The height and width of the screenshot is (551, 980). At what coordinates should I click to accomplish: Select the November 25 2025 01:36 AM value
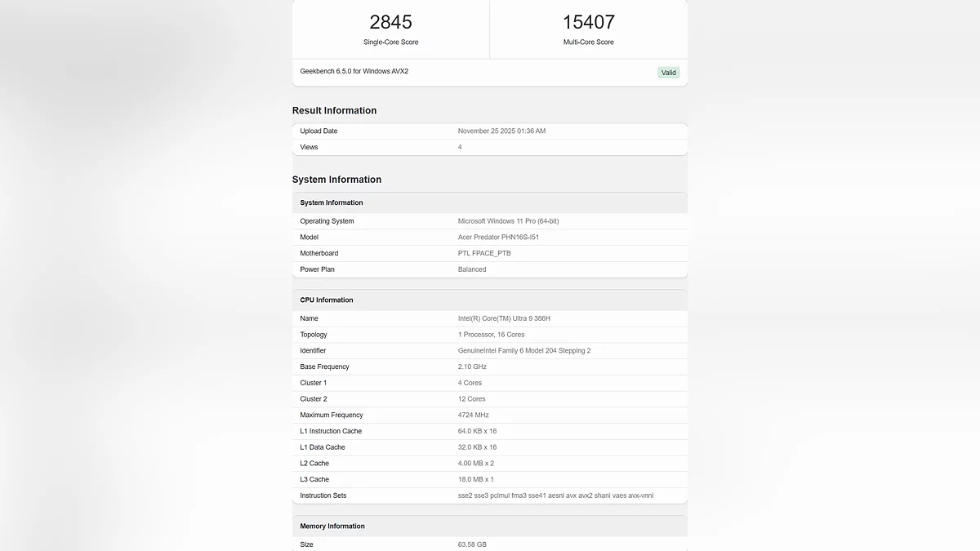click(501, 131)
